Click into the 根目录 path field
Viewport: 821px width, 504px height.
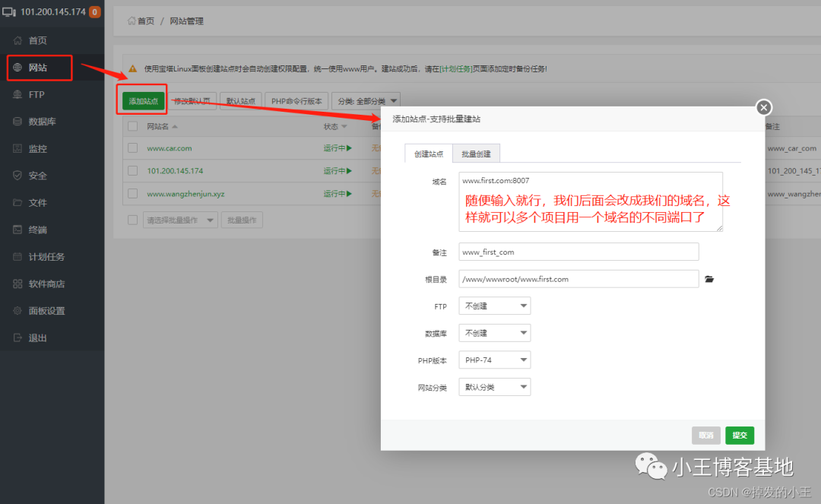pos(579,279)
